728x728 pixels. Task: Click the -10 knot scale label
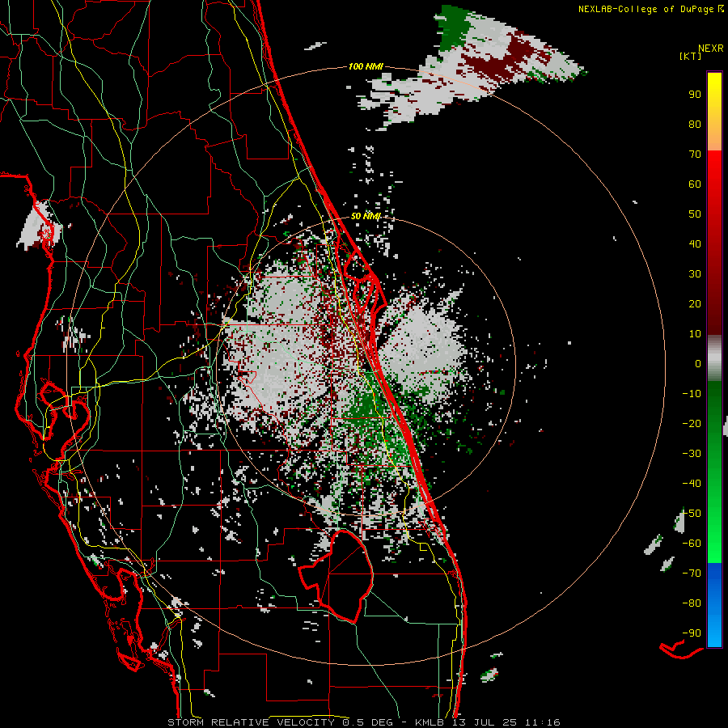pos(692,394)
